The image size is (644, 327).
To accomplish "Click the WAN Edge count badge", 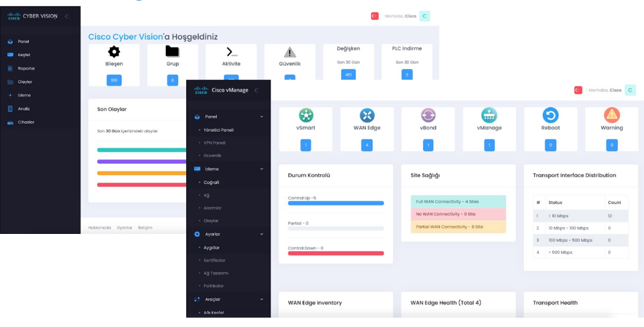I will (x=367, y=145).
